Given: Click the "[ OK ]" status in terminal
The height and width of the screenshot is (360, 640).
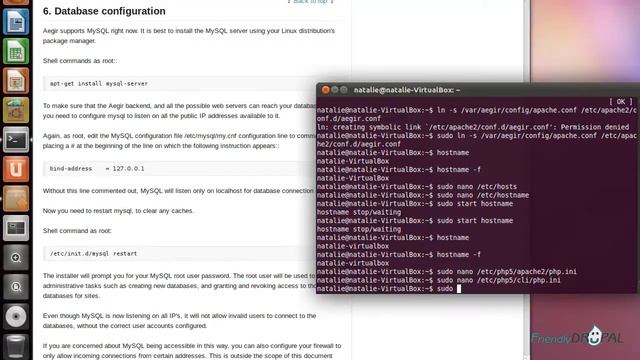Looking at the screenshot, I should point(620,101).
